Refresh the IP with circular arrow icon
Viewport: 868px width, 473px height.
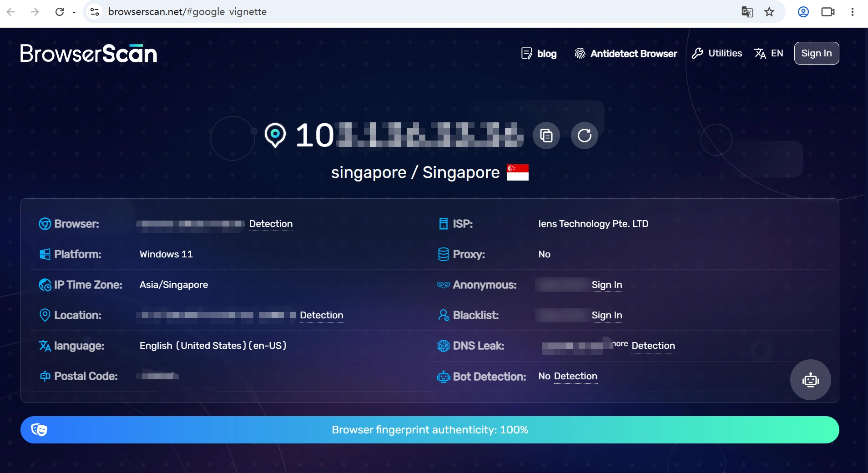click(x=585, y=136)
